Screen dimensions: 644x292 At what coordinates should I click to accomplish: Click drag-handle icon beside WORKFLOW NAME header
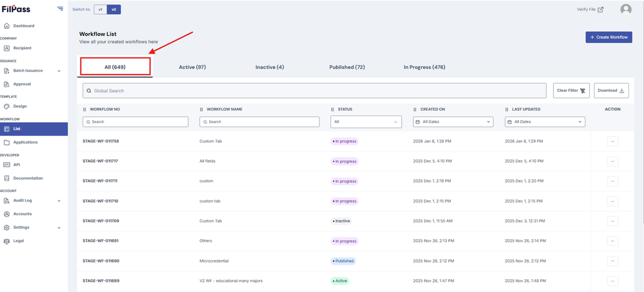(x=201, y=109)
